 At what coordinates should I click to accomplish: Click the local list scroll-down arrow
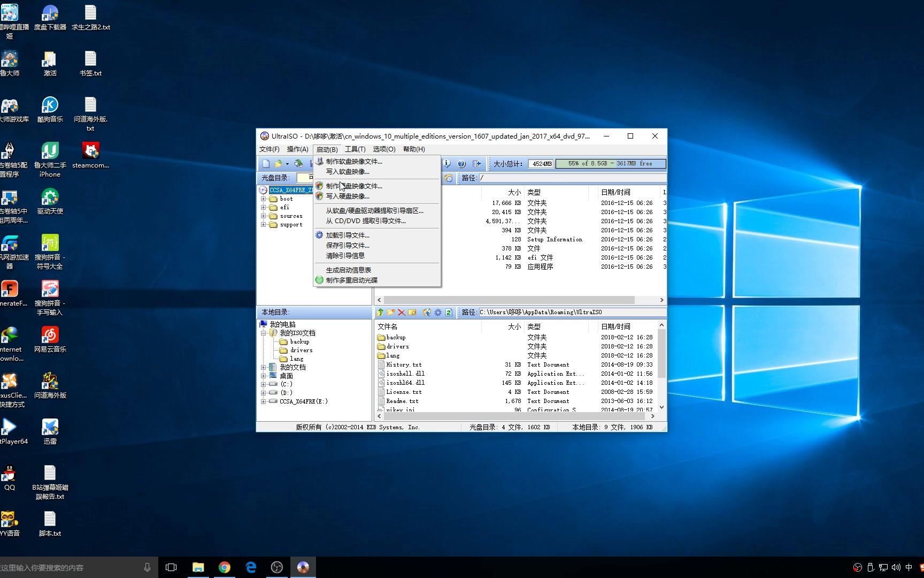(x=661, y=407)
